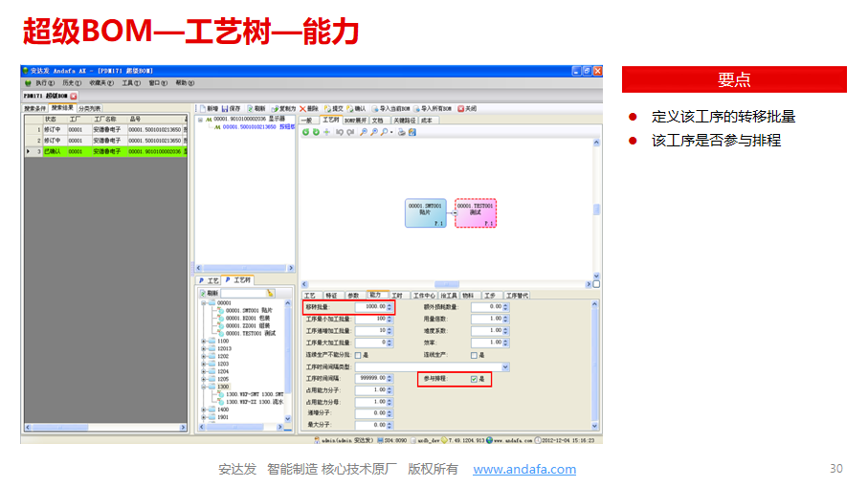This screenshot has width=868, height=487.
Task: Click the www.andafa.com link in footer
Action: [x=524, y=469]
